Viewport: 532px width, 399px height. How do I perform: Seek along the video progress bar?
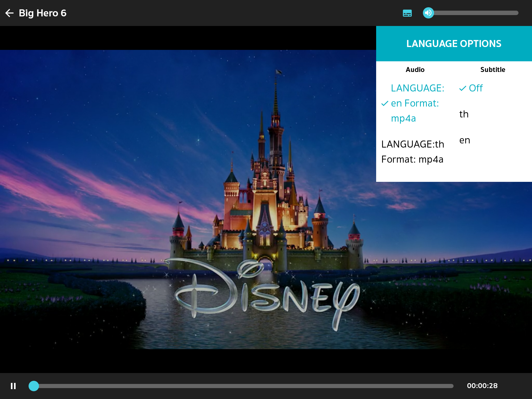[241, 386]
